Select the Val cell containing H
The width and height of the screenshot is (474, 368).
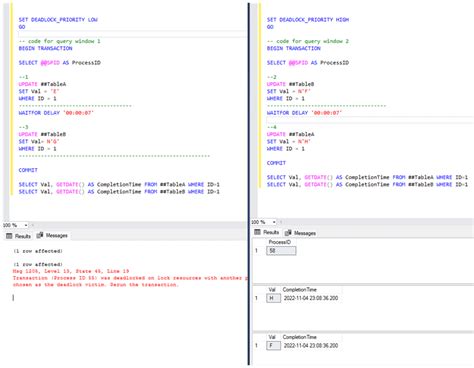coord(273,298)
